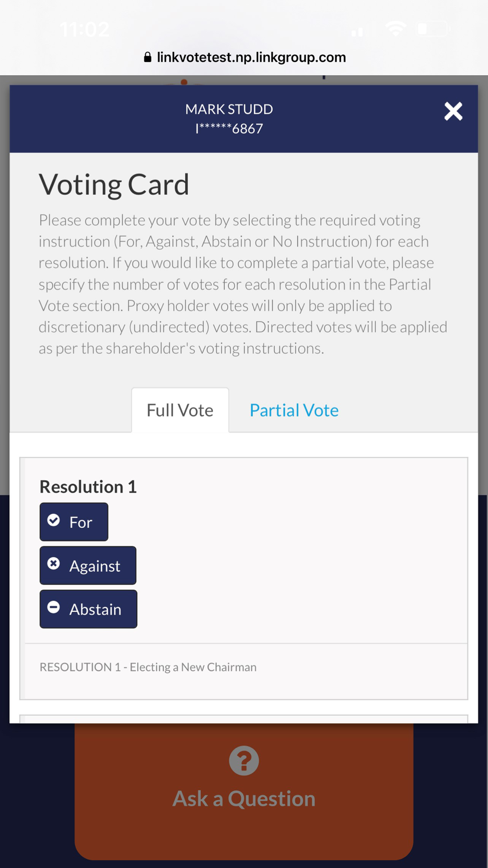Image resolution: width=488 pixels, height=868 pixels.
Task: Tap the battery icon in the status bar
Action: [431, 29]
